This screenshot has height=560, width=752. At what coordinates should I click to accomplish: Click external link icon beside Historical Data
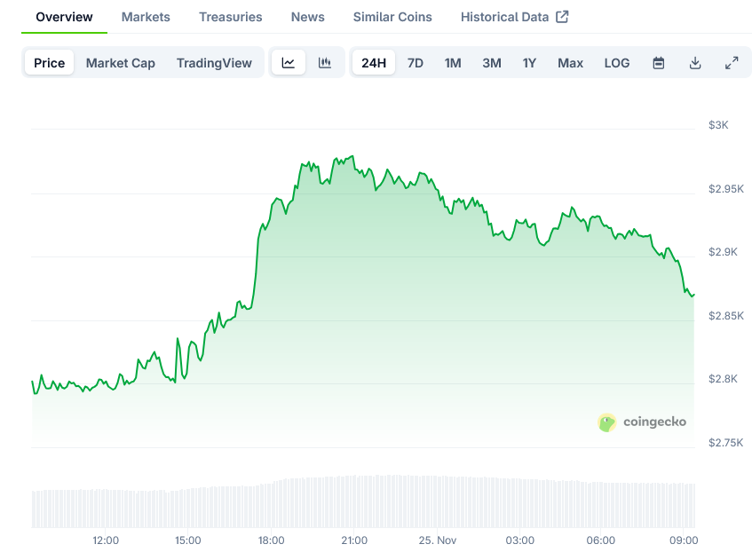(562, 17)
